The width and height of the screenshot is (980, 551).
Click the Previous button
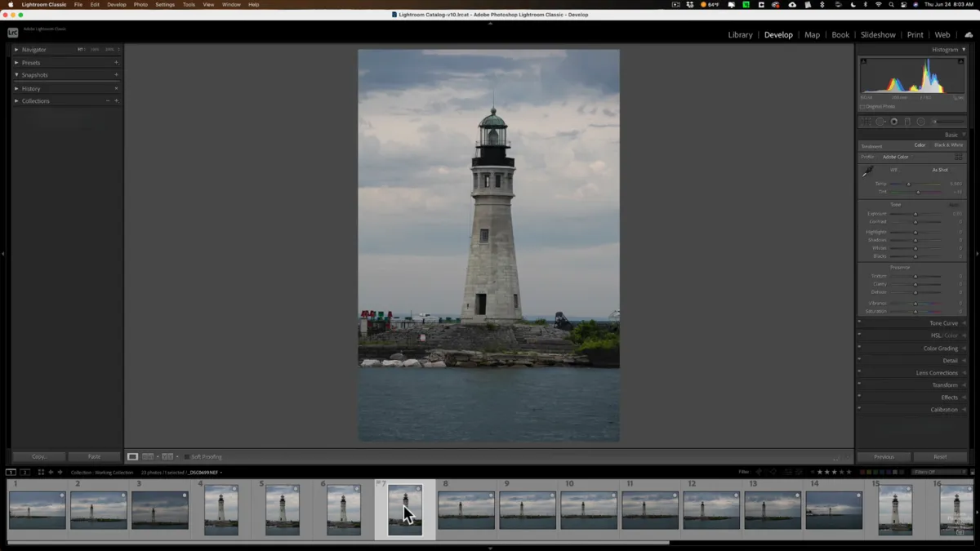884,457
